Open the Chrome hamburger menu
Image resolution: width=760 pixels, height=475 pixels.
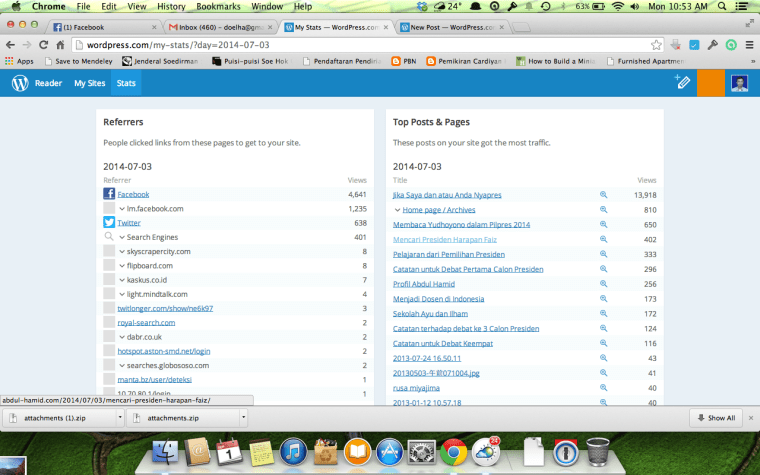click(x=749, y=45)
